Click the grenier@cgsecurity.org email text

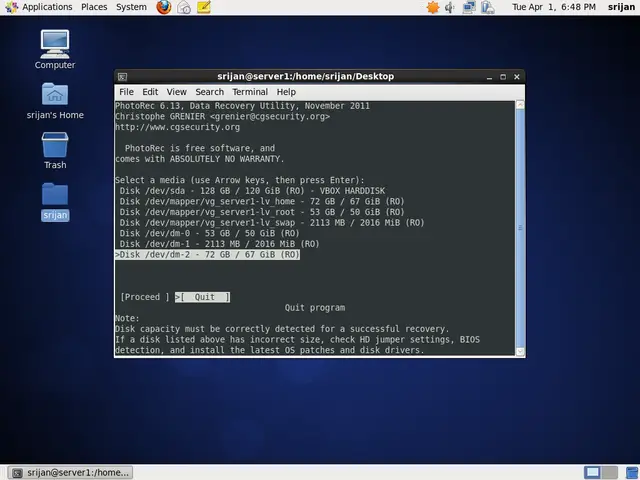click(270, 116)
